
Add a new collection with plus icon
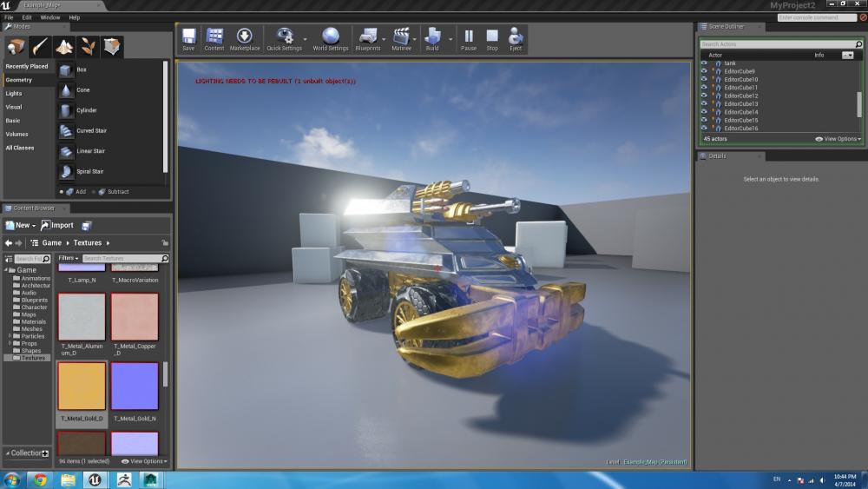[x=45, y=453]
